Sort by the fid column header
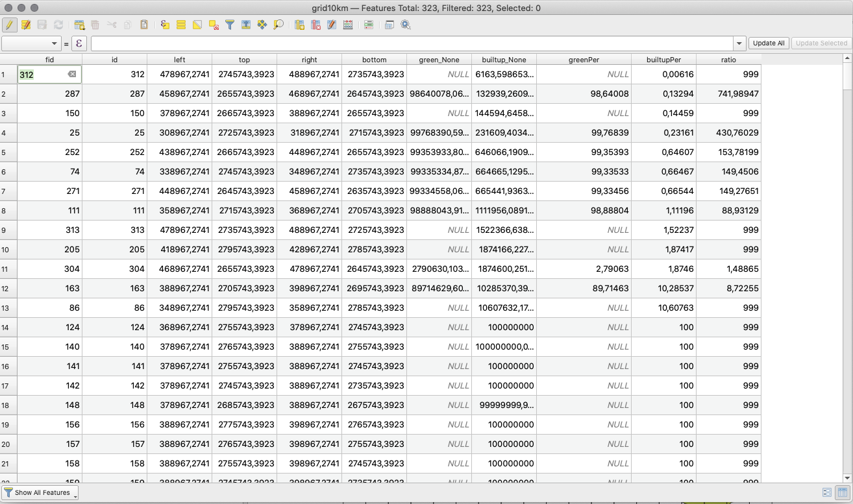 coord(49,60)
